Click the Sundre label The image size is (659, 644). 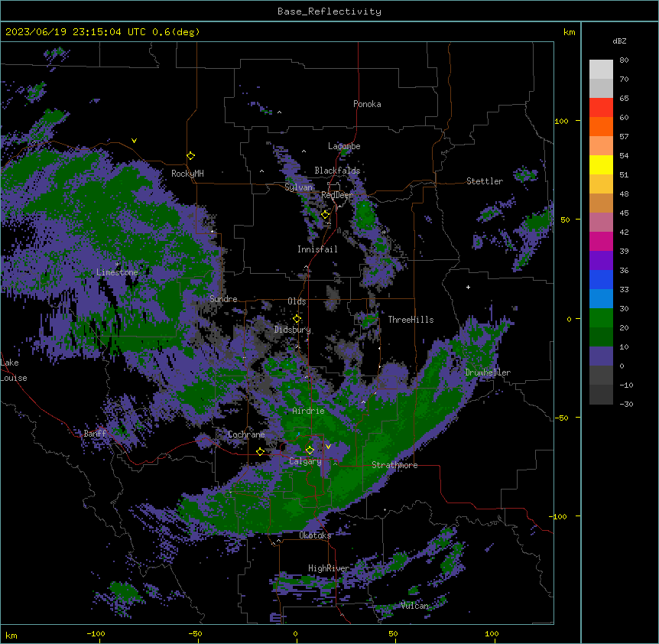click(x=223, y=299)
